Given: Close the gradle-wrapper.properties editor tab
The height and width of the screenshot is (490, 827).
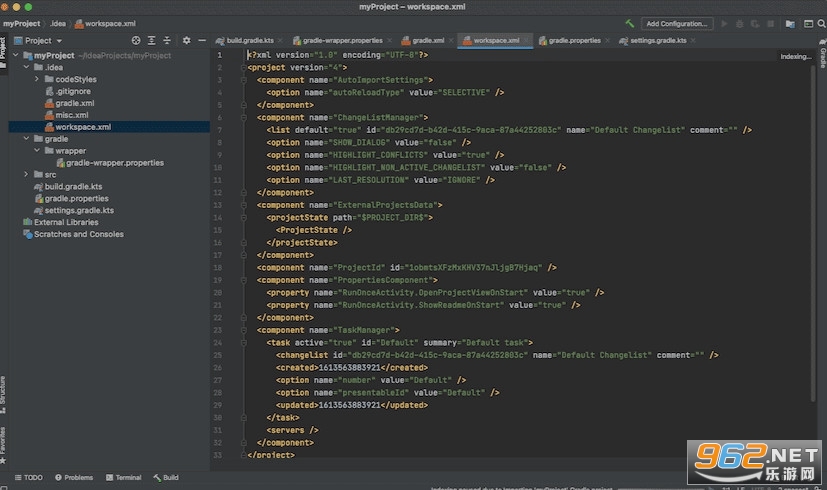Looking at the screenshot, I should [390, 41].
